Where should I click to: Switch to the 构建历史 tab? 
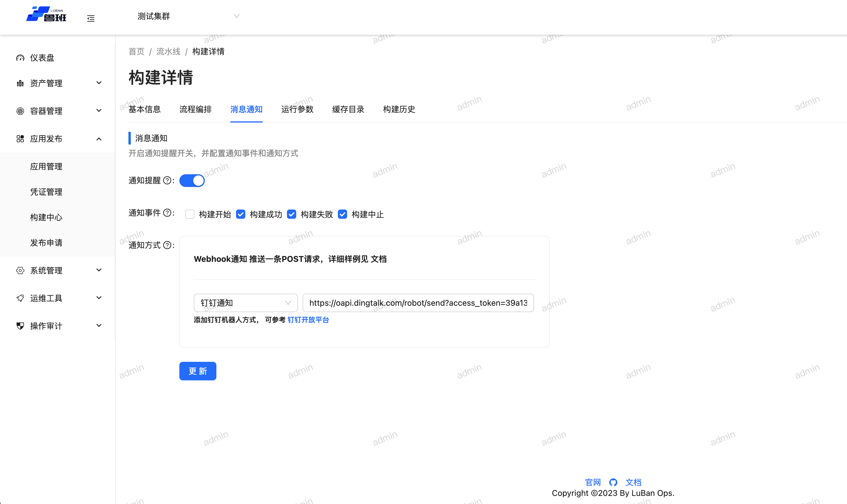pos(399,109)
